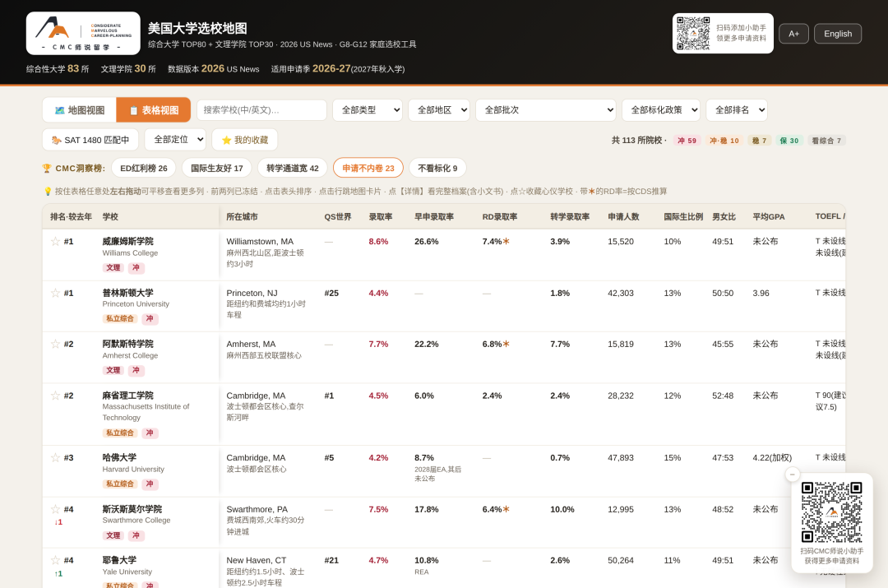Open the 全部类型 dropdown
Screen dimensions: 888x588
[x=367, y=110]
